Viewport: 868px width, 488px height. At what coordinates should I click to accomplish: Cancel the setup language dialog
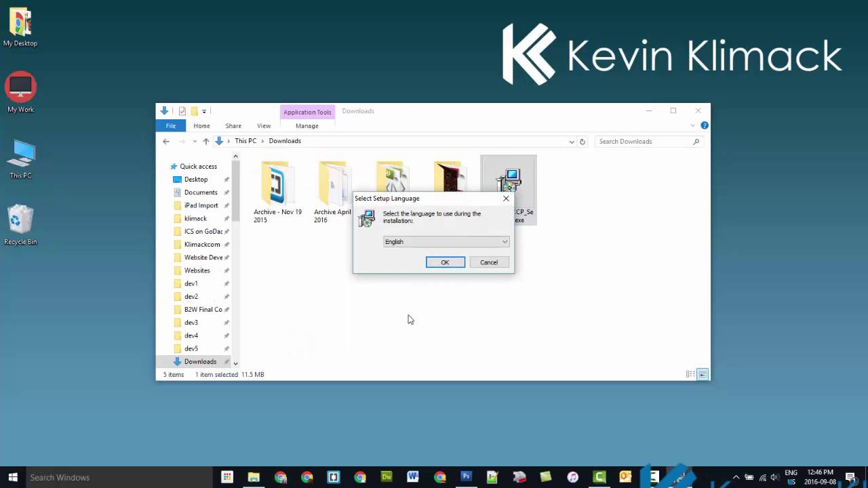coord(489,262)
